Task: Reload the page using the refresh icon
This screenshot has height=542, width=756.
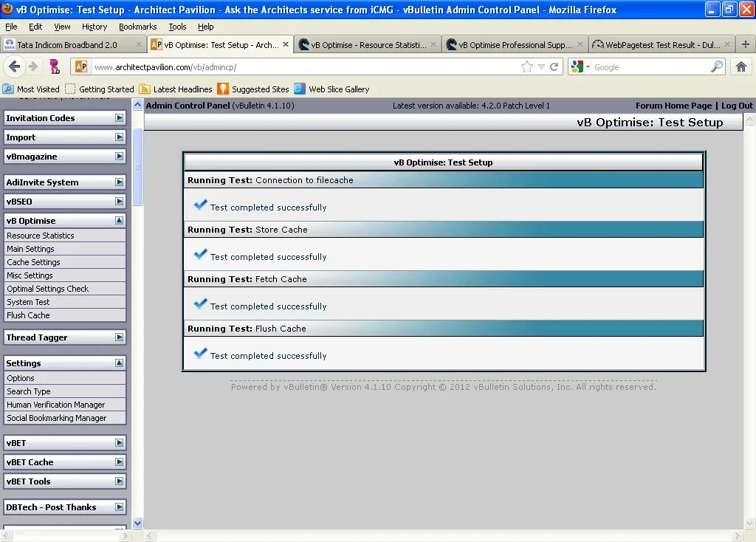Action: point(554,67)
